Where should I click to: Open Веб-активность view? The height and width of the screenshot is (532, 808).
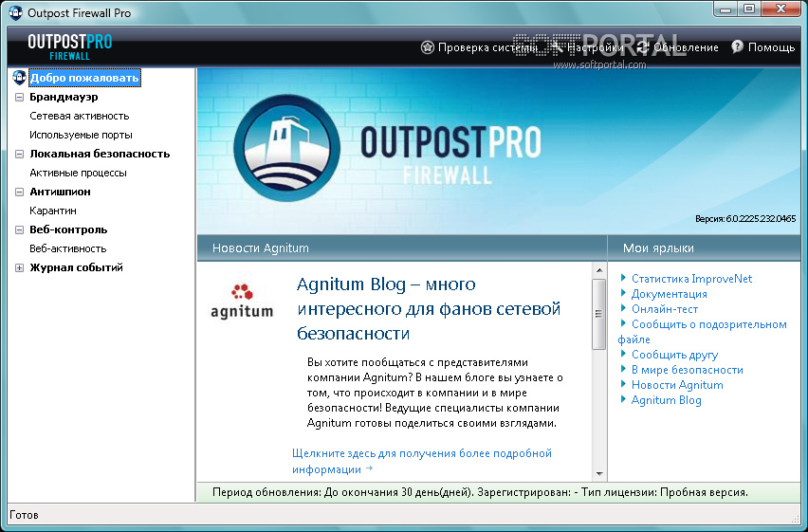coord(68,248)
